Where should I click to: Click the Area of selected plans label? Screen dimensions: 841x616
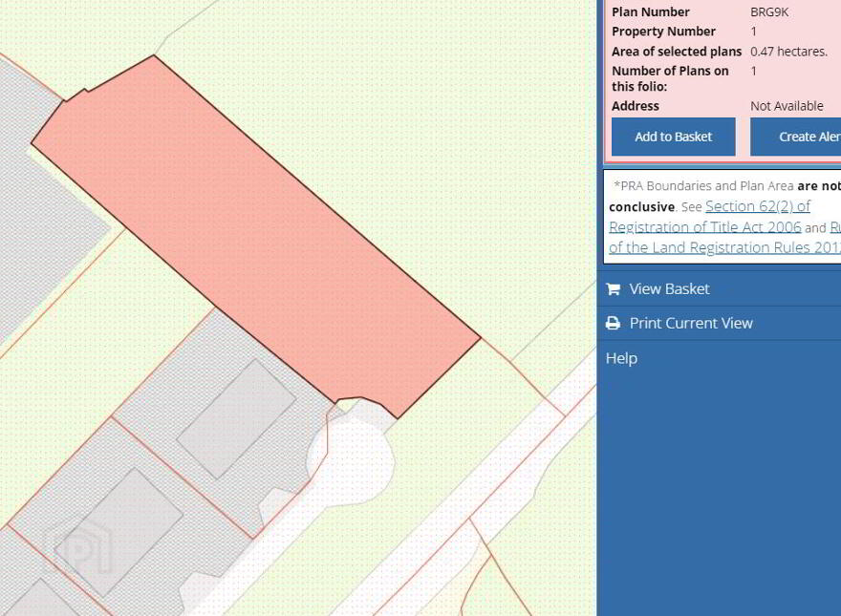click(677, 52)
